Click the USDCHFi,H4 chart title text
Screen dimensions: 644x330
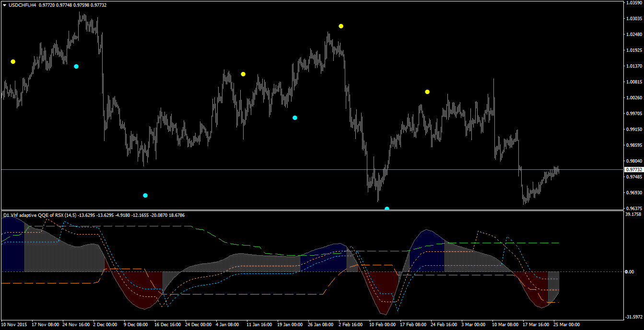(x=23, y=5)
